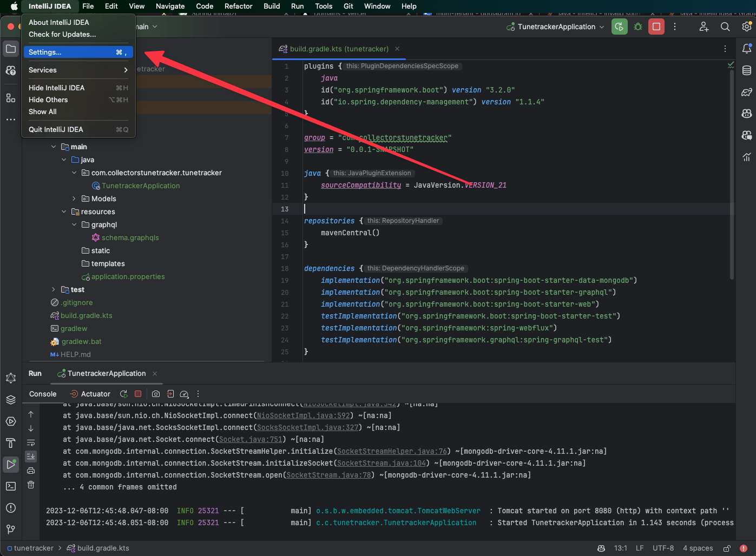The width and height of the screenshot is (756, 556).
Task: Toggle soft-wrap in the console
Action: click(x=31, y=442)
